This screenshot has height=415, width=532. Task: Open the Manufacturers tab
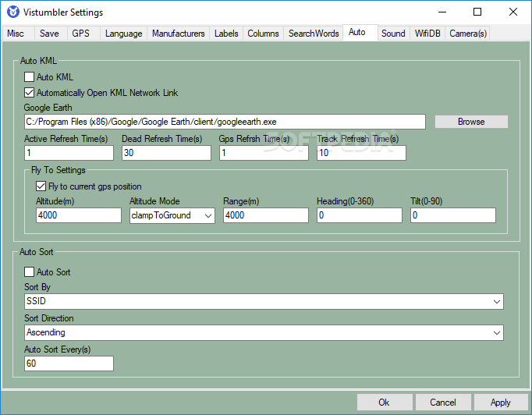click(178, 34)
